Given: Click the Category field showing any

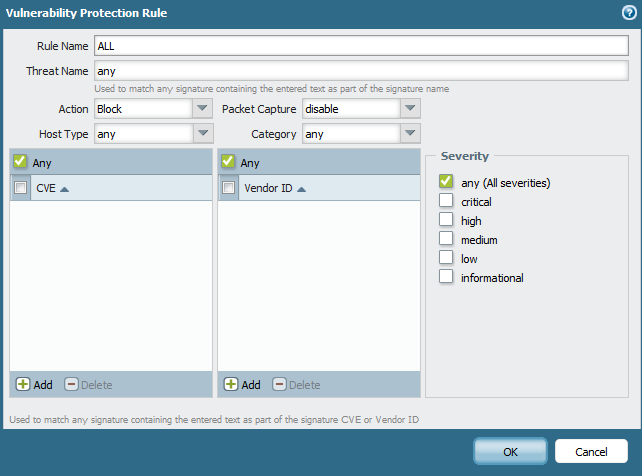Looking at the screenshot, I should 351,133.
